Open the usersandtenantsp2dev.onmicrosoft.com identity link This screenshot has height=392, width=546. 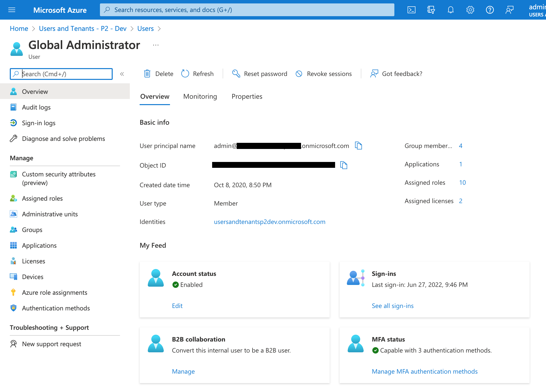pos(269,221)
